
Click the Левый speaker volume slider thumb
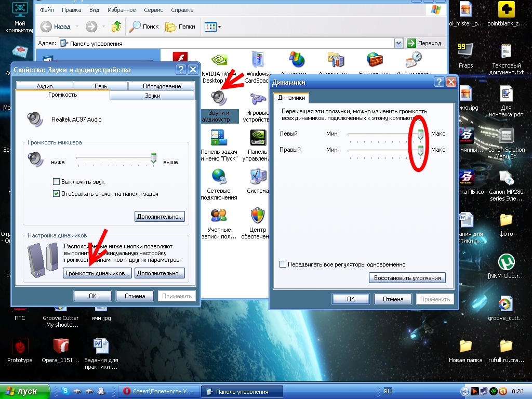[420, 135]
